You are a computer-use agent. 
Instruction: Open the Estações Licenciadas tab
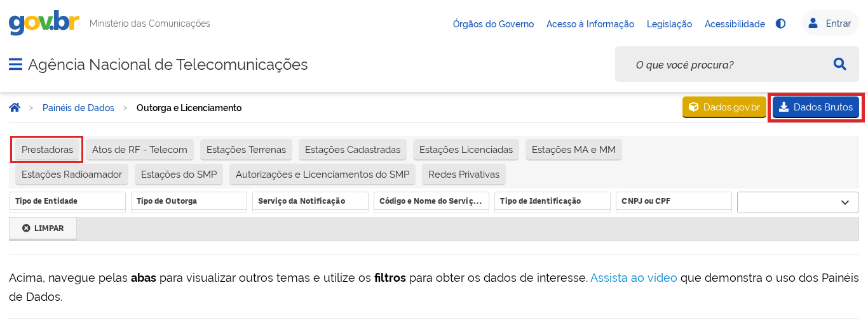(x=466, y=150)
